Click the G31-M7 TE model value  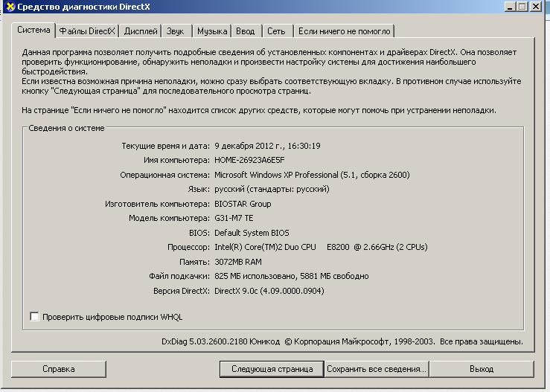[x=234, y=218]
